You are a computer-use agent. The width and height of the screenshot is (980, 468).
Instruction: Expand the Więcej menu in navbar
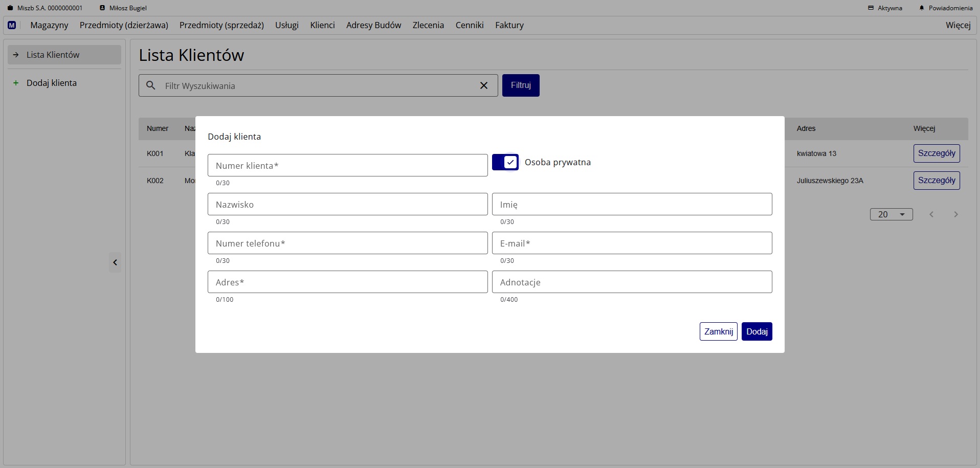click(957, 25)
